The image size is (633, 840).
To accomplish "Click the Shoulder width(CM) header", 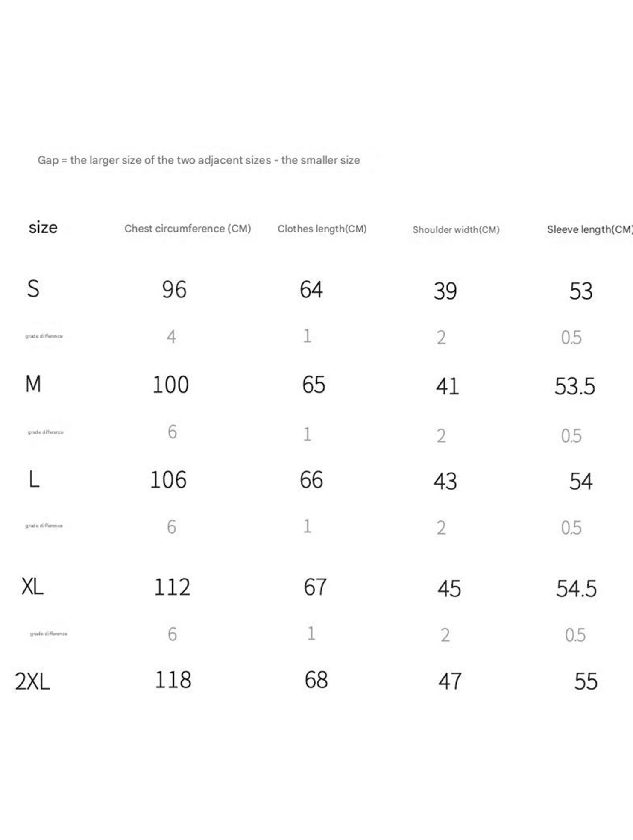I will (x=456, y=230).
